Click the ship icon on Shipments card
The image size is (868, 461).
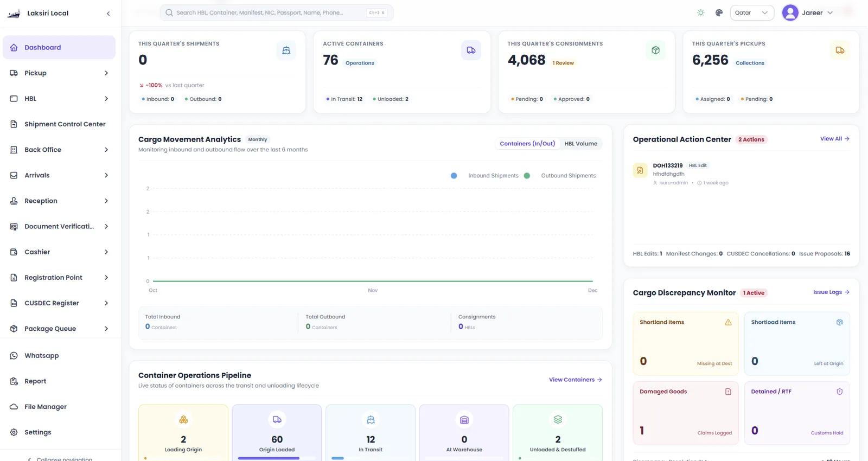[286, 50]
